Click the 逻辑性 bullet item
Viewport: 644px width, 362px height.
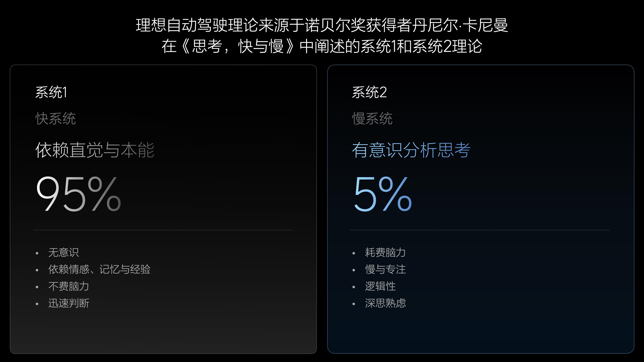pos(380,286)
